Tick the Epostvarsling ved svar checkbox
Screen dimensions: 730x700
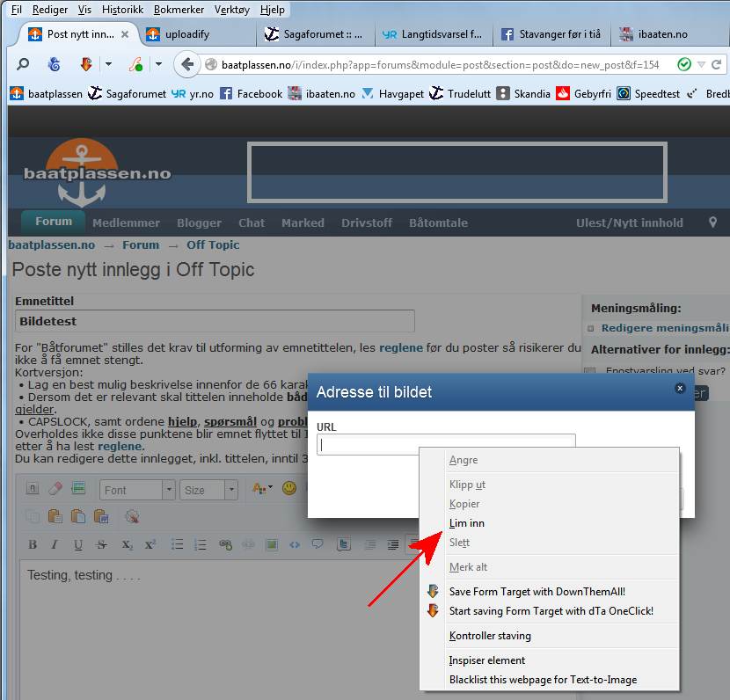pos(589,371)
